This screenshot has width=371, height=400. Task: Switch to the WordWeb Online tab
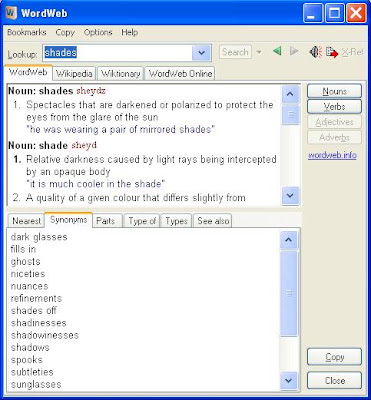point(180,73)
